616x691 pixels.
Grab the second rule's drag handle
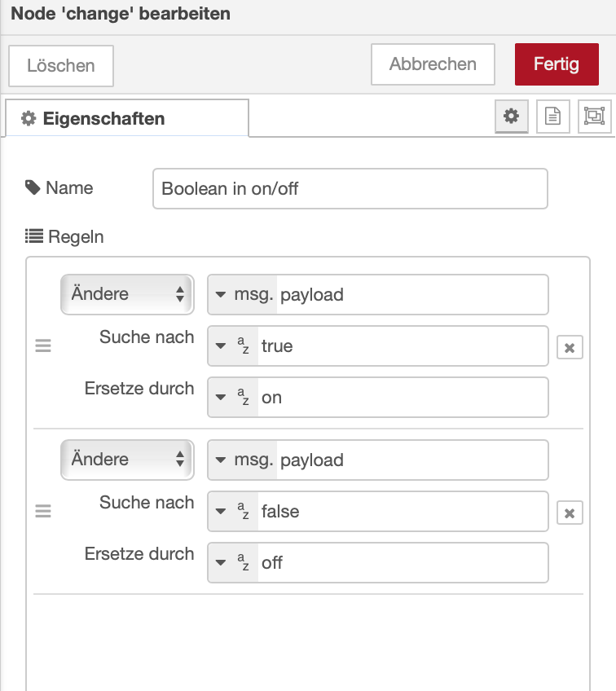[x=43, y=512]
